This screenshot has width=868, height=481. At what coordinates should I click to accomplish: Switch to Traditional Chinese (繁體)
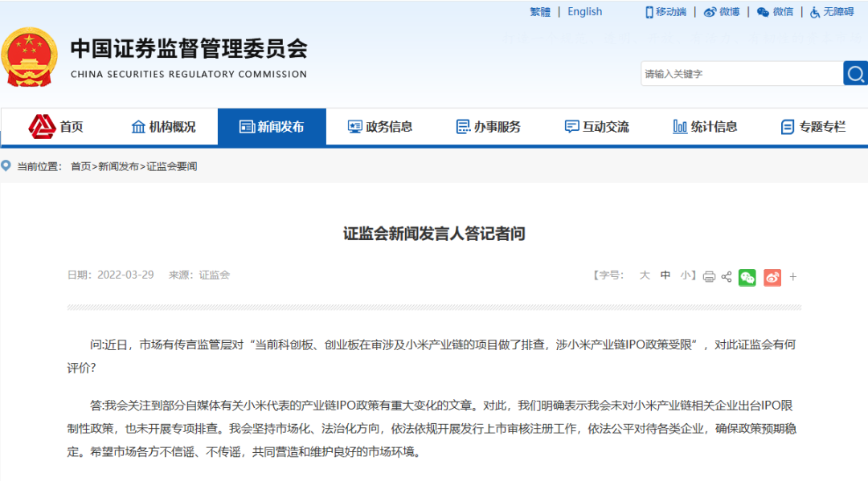(x=540, y=12)
